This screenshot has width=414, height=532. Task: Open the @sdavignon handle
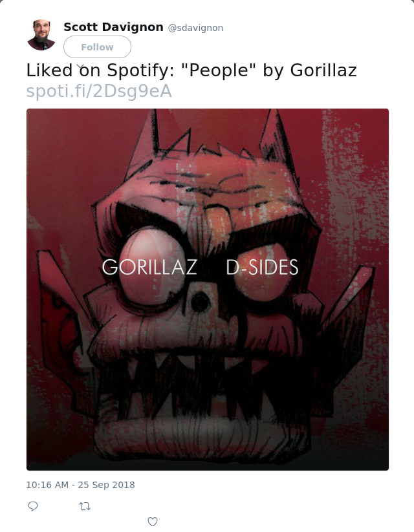(195, 28)
